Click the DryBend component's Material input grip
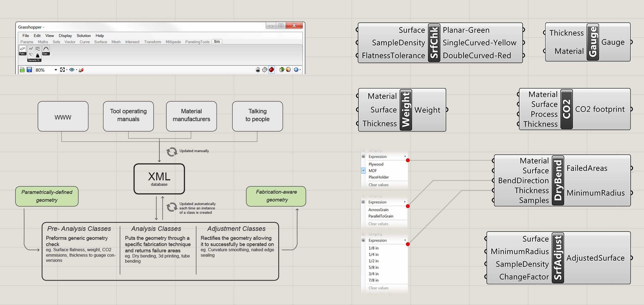Image resolution: width=644 pixels, height=305 pixels. click(x=493, y=161)
